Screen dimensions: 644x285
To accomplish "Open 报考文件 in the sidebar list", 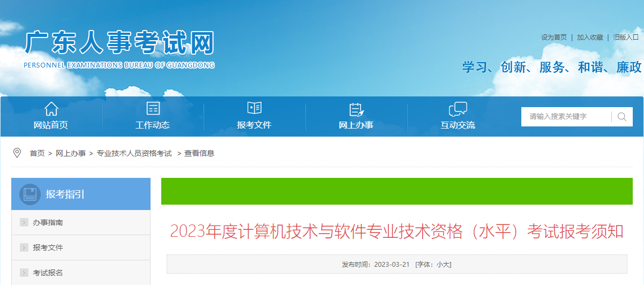I will coord(48,247).
